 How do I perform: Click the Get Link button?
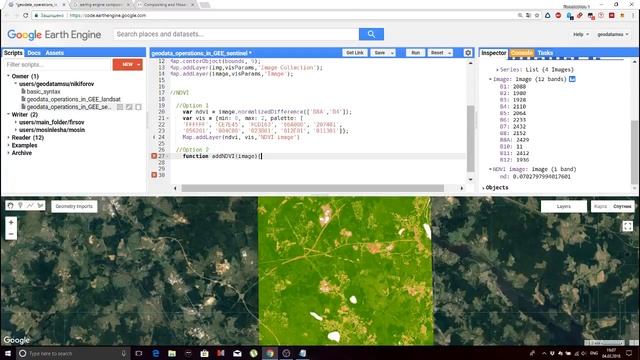tap(355, 53)
